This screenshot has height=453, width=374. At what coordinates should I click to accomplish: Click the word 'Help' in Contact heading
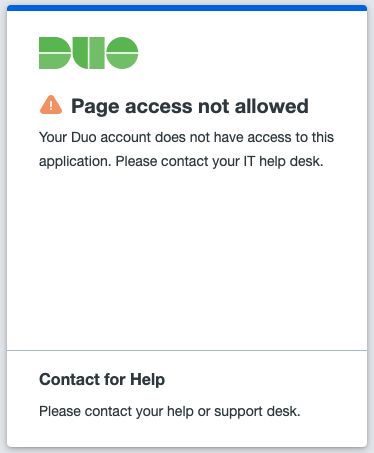coord(147,379)
